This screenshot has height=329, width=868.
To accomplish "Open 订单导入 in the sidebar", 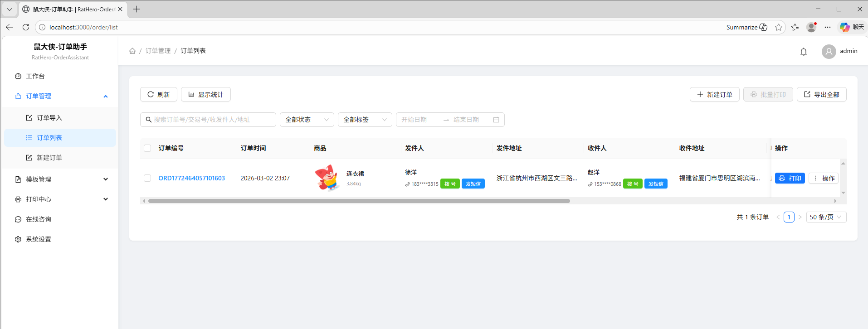I will tap(49, 118).
